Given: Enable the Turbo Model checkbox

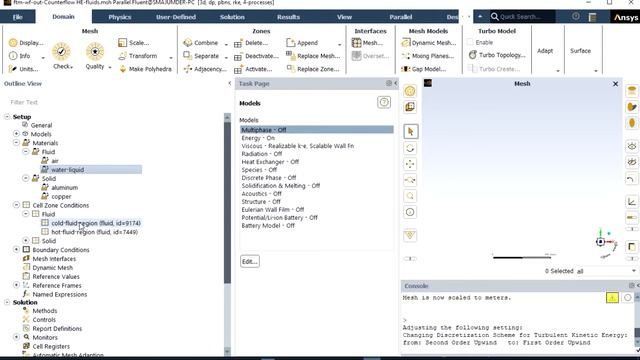Looking at the screenshot, I should click(470, 42).
